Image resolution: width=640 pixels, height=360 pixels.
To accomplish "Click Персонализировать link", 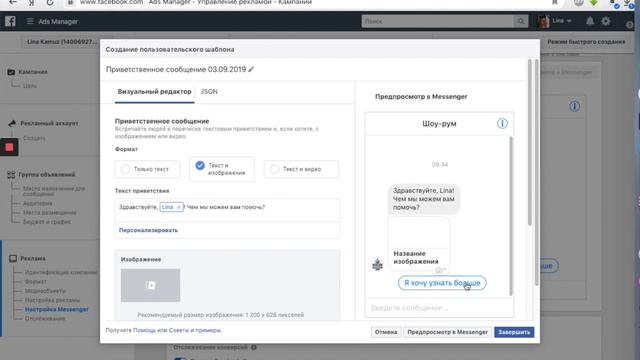I will pyautogui.click(x=148, y=230).
